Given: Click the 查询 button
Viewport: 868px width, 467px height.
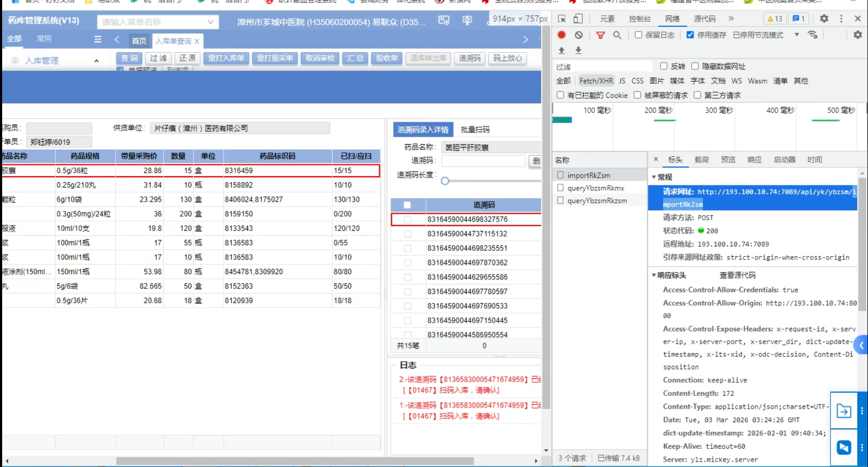Looking at the screenshot, I should (130, 58).
